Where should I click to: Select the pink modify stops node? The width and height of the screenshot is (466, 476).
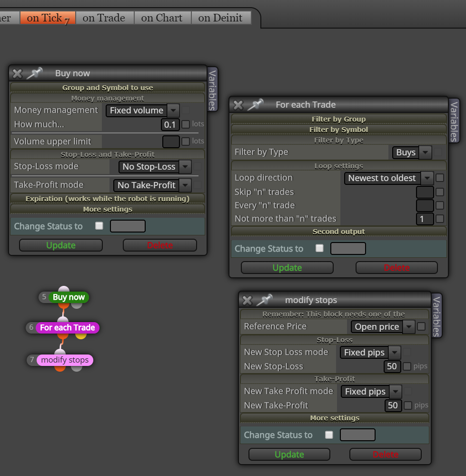tap(65, 360)
